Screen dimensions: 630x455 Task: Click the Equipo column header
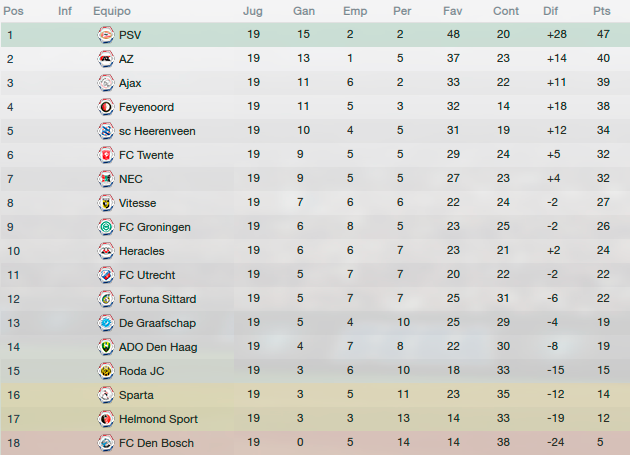click(112, 11)
